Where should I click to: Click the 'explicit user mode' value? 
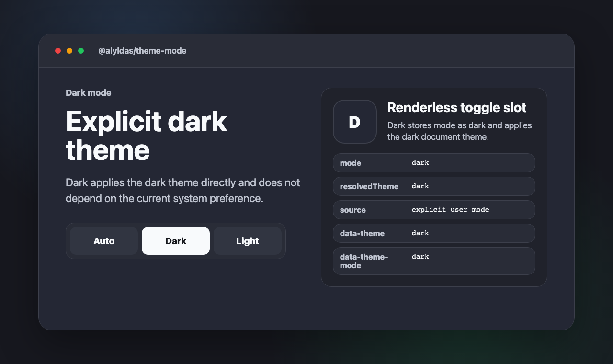point(450,210)
